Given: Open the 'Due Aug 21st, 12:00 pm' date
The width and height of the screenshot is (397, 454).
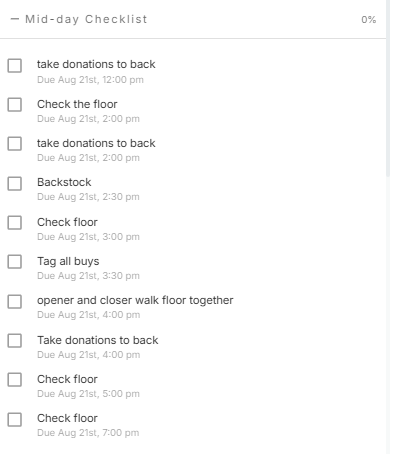Looking at the screenshot, I should point(90,80).
